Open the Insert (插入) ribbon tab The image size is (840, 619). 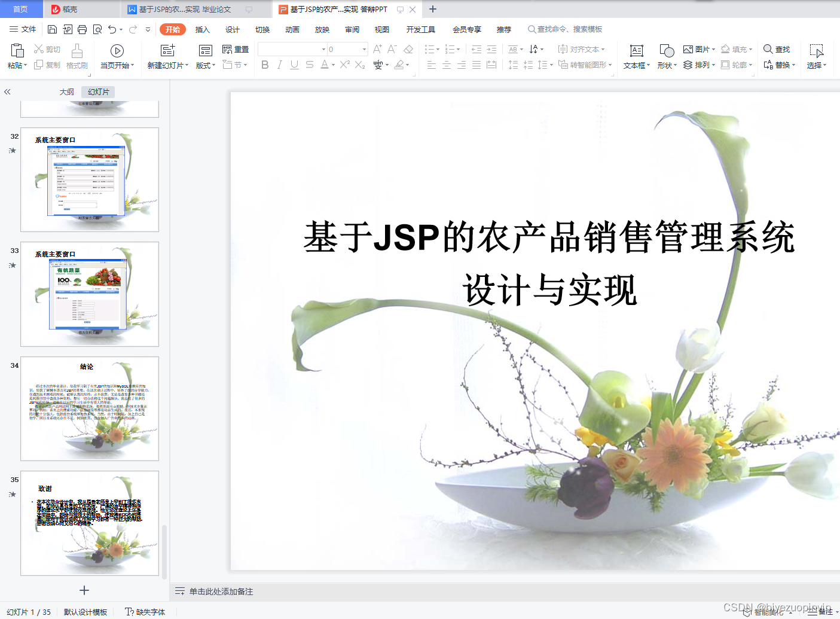click(x=203, y=29)
